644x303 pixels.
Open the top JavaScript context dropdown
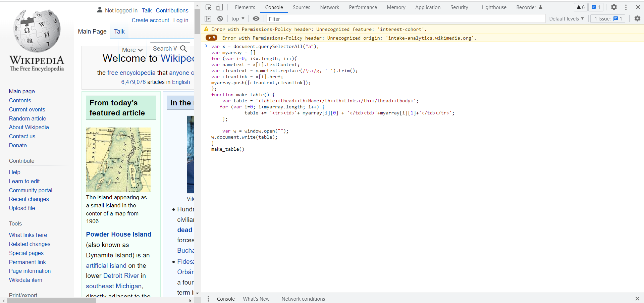click(238, 19)
